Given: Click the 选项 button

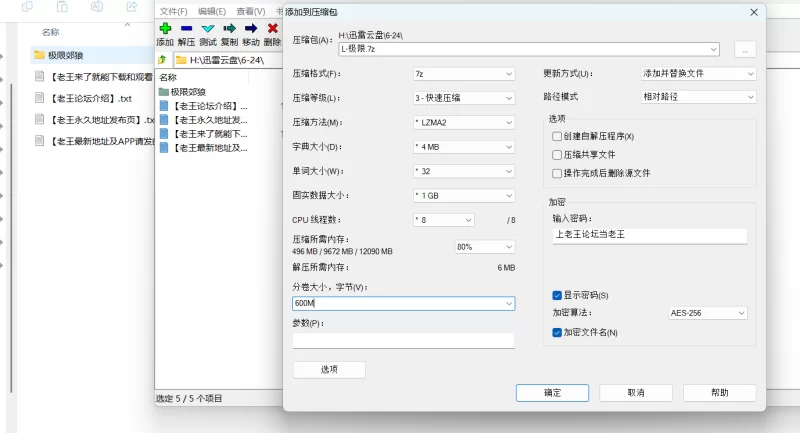Looking at the screenshot, I should [329, 370].
